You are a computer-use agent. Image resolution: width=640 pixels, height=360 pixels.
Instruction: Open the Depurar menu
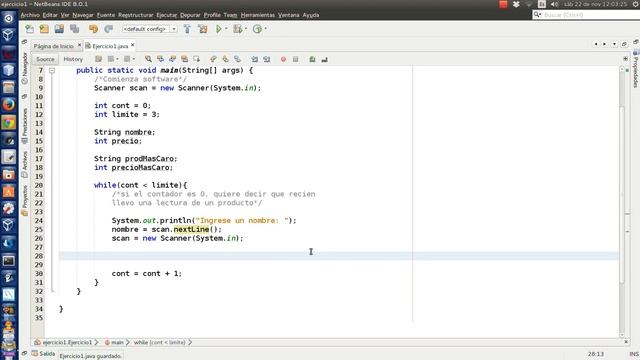[190, 15]
